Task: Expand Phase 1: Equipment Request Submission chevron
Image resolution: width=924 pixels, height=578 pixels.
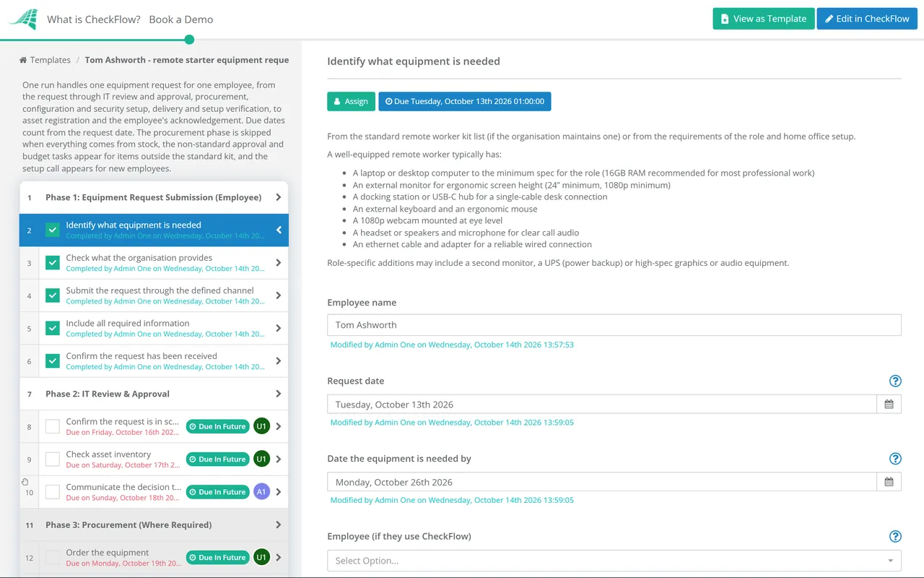Action: coord(279,197)
